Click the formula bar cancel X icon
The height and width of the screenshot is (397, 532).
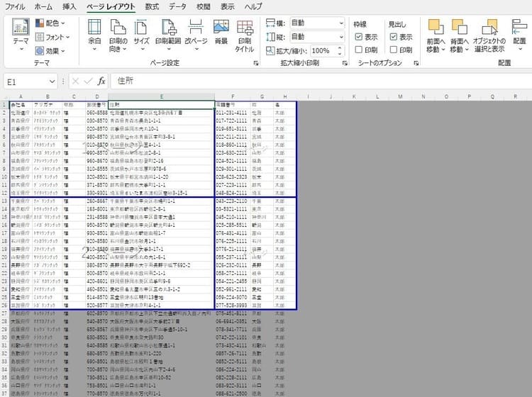click(x=76, y=82)
